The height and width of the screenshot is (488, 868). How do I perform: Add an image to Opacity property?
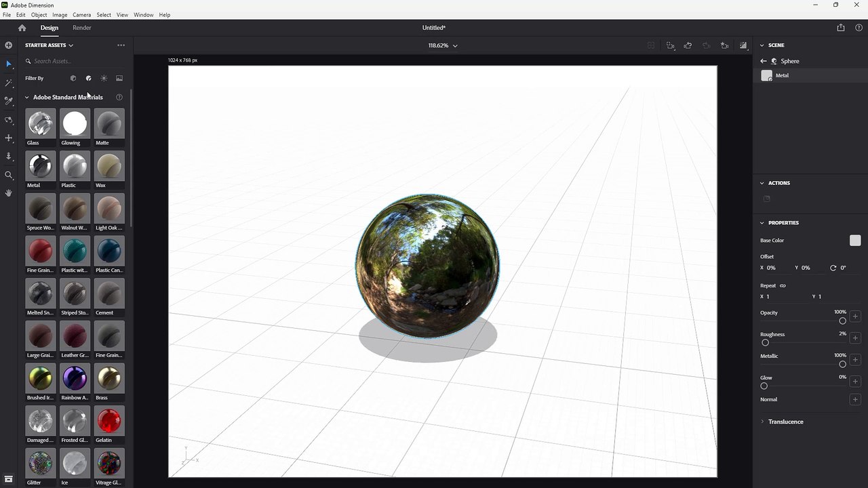pos(855,317)
